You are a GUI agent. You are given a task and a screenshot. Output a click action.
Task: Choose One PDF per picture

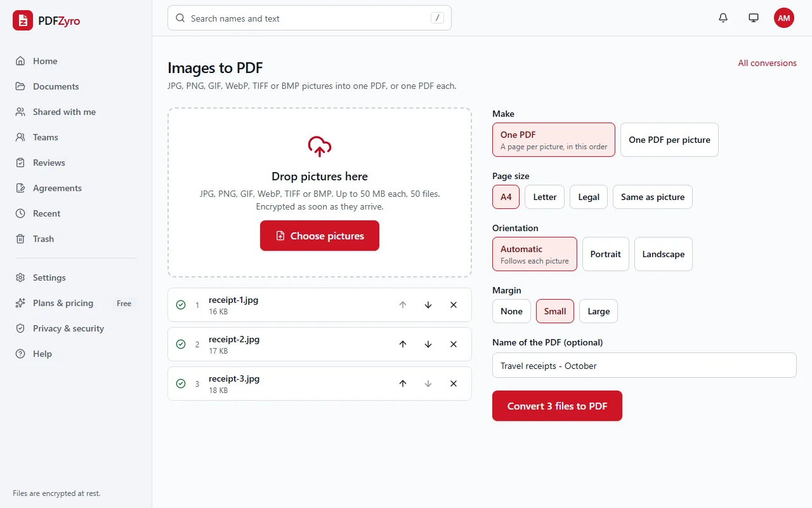(669, 140)
